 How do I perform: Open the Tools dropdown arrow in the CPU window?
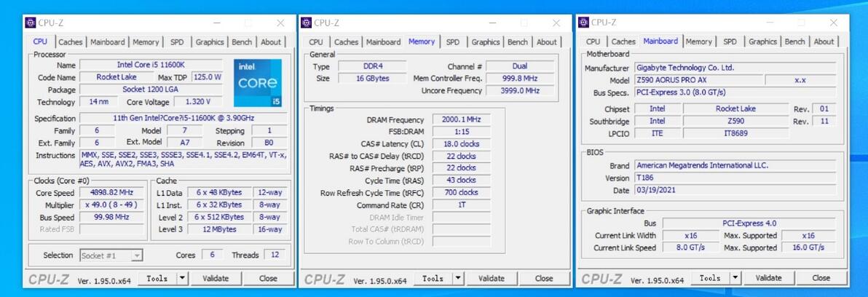(x=182, y=278)
